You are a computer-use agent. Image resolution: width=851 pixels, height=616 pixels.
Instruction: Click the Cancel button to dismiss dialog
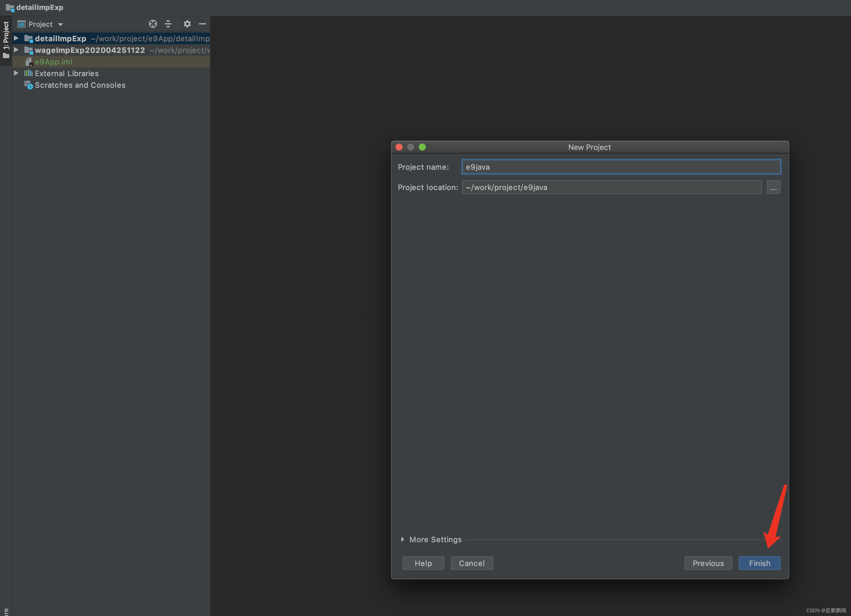[x=472, y=563]
